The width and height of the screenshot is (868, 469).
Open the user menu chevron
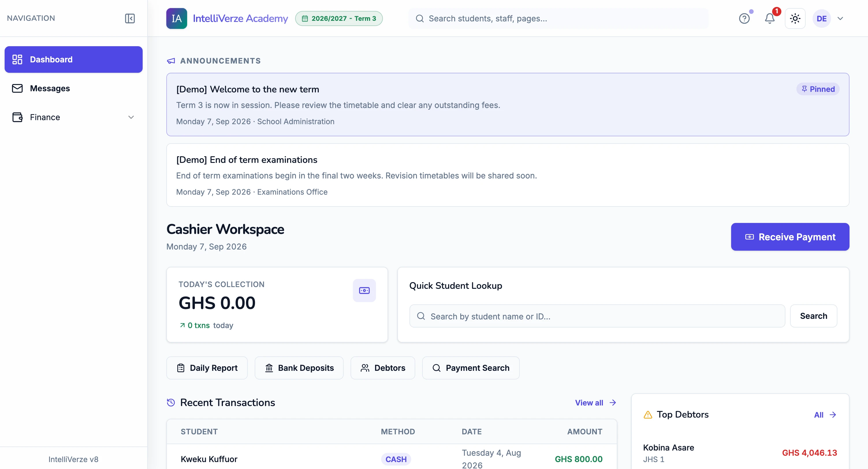(840, 18)
